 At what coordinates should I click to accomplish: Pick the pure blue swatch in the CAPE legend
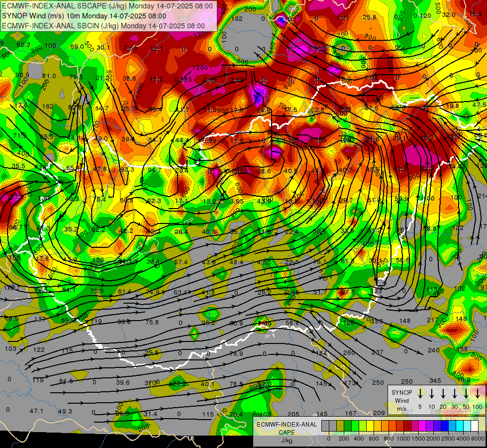click(x=444, y=426)
